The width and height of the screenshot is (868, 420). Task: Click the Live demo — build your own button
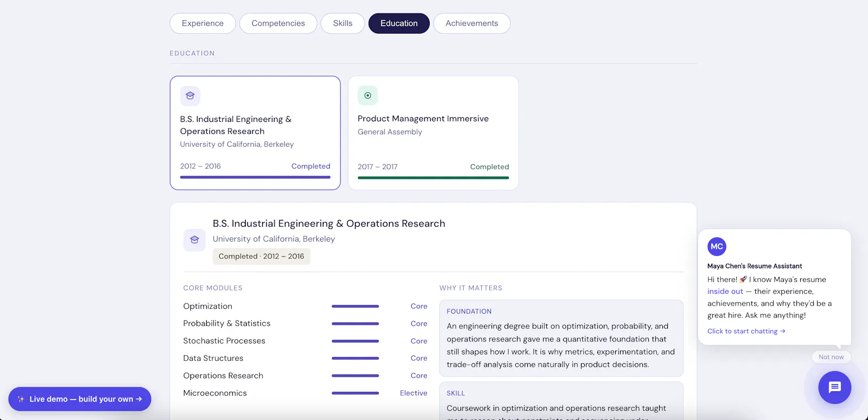tap(80, 399)
